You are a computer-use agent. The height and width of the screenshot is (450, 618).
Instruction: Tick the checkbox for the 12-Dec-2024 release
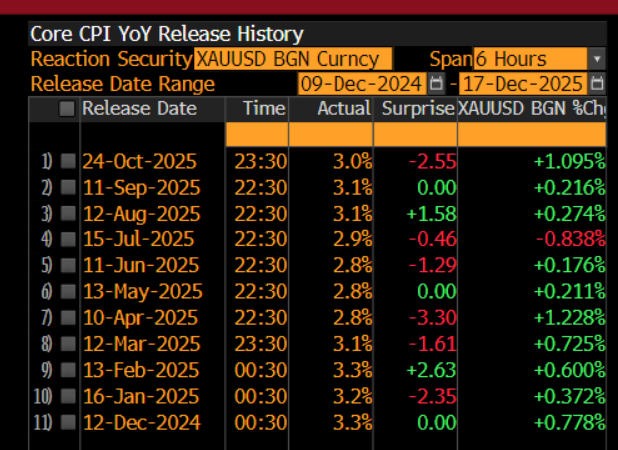click(67, 421)
